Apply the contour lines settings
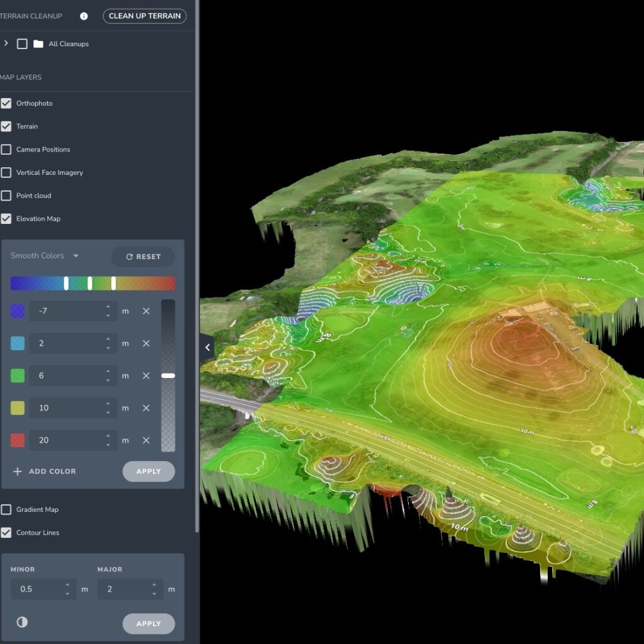This screenshot has width=644, height=644. 148,623
